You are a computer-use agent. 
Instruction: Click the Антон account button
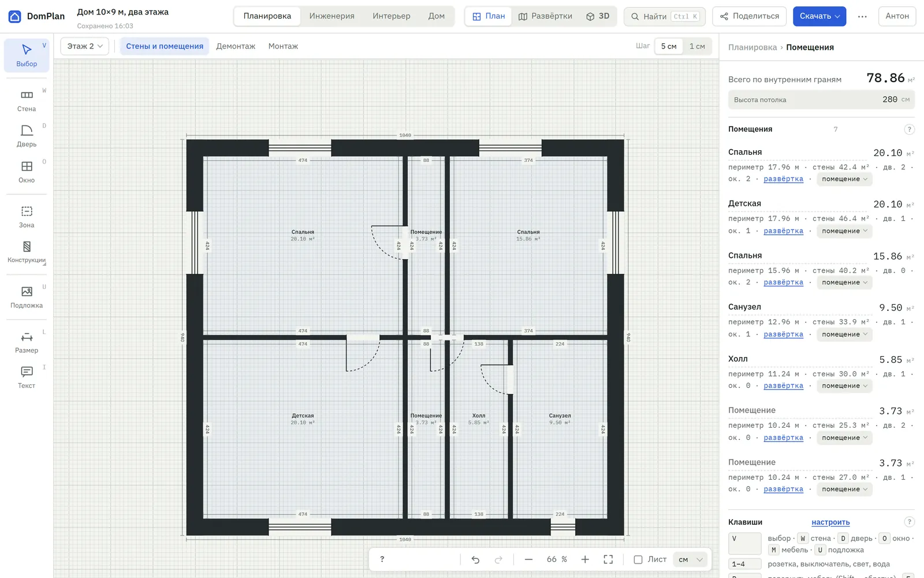(897, 16)
